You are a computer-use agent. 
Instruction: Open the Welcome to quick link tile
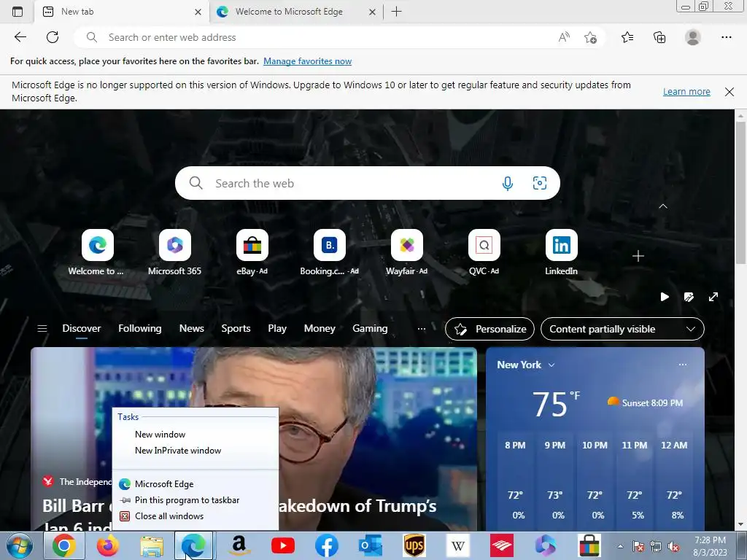coord(97,252)
